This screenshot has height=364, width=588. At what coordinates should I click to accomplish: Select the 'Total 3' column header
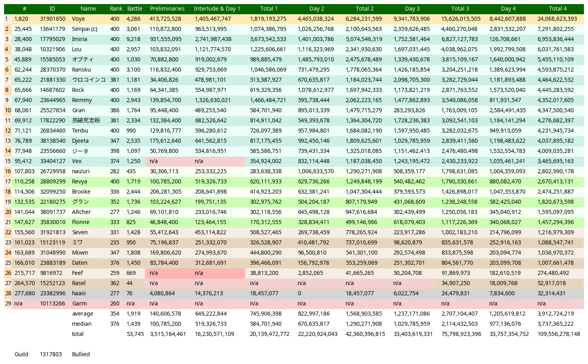tap(460, 9)
